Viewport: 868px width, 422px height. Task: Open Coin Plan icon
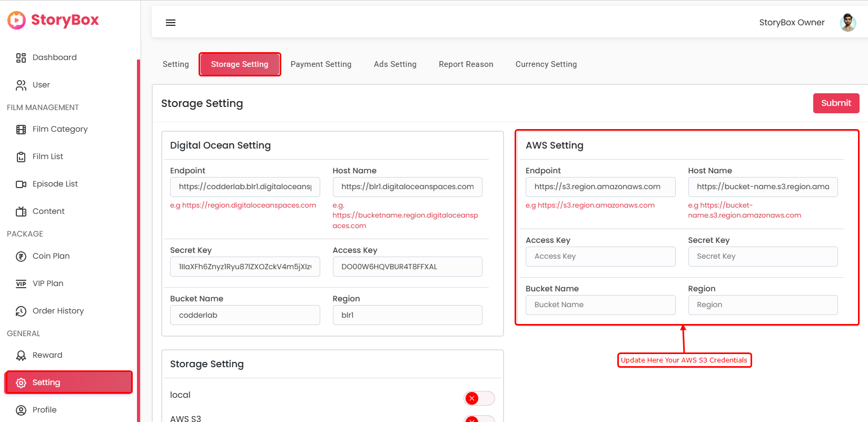point(21,257)
